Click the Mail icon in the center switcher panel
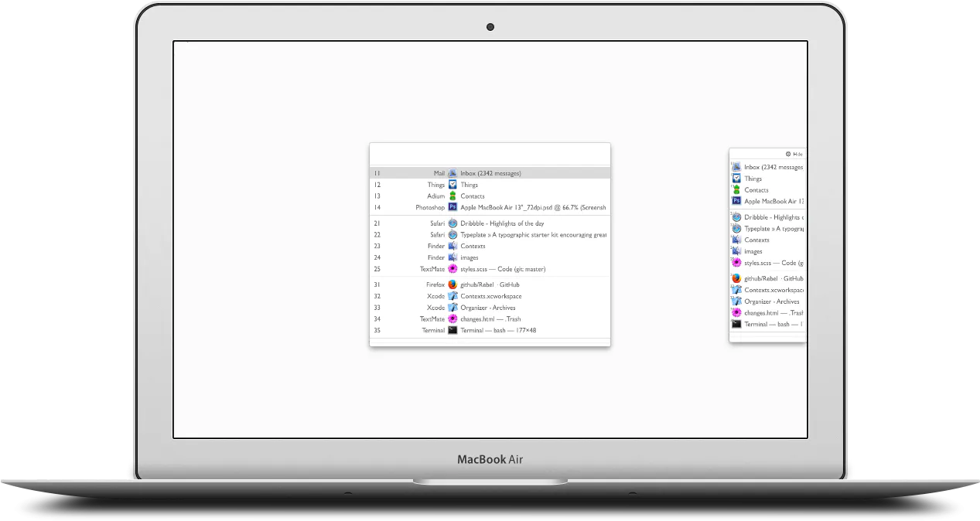The image size is (980, 521). coord(452,173)
